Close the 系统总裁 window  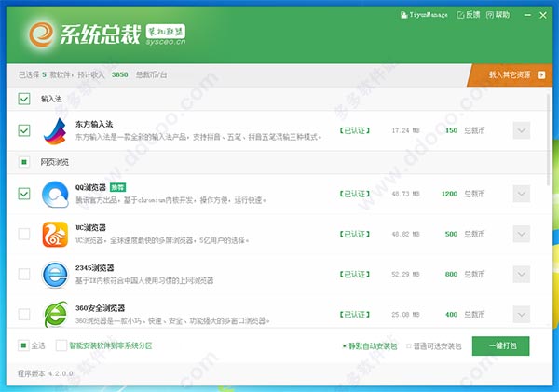pyautogui.click(x=543, y=15)
